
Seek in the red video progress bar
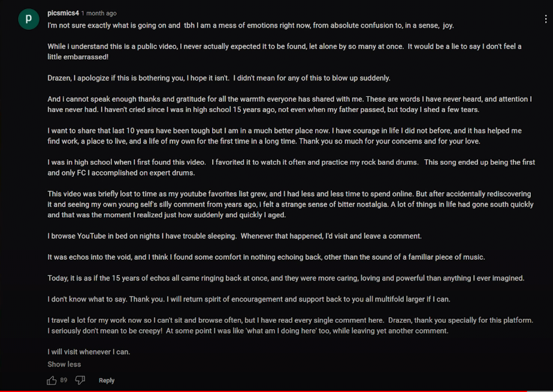click(263, 391)
